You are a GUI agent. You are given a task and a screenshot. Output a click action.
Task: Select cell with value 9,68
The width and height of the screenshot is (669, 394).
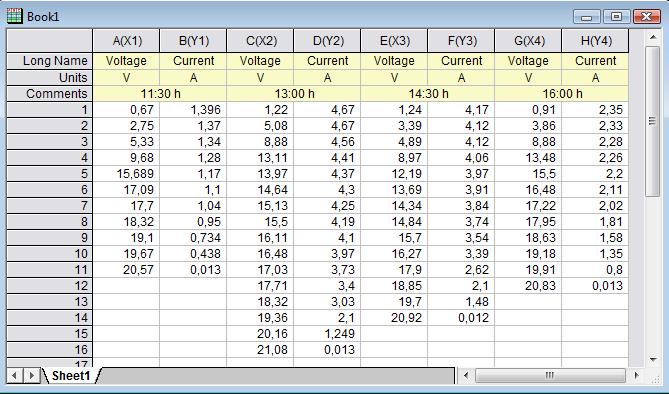[x=126, y=158]
